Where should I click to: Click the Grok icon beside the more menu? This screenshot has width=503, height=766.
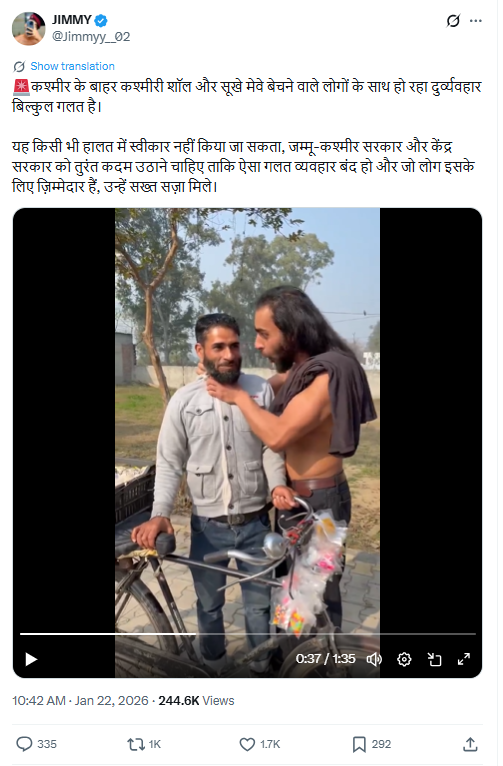click(453, 21)
